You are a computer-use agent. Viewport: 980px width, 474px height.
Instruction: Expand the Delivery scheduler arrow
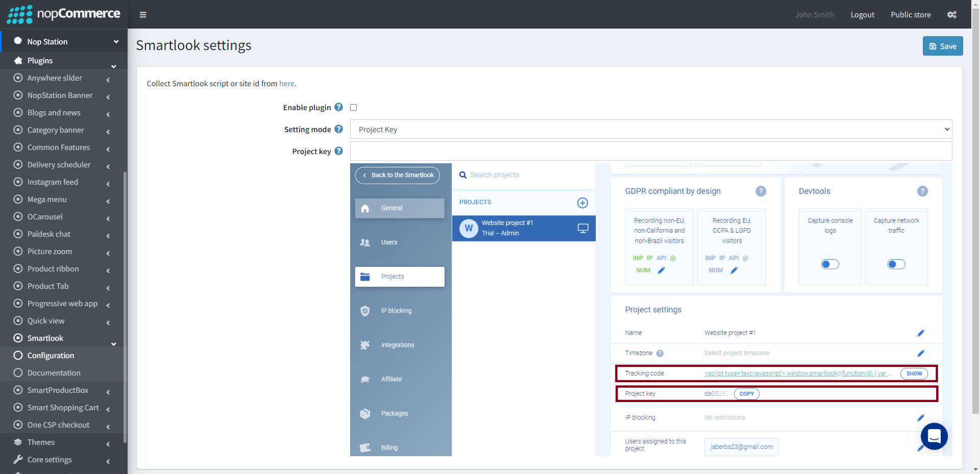pyautogui.click(x=108, y=166)
